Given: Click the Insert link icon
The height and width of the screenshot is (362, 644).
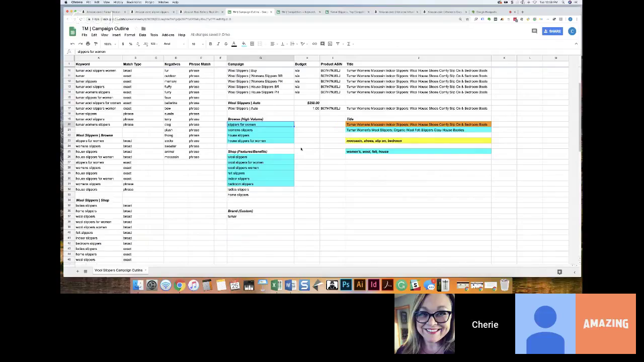Looking at the screenshot, I should (314, 44).
